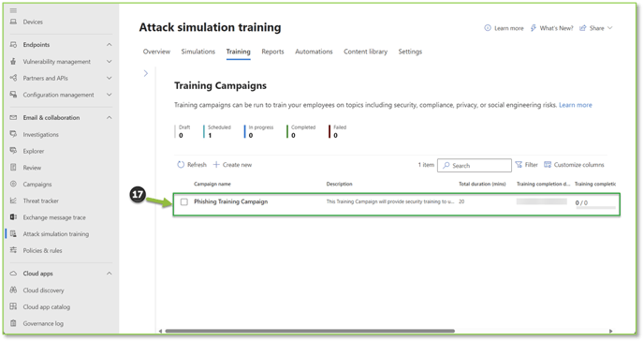
Task: Open the Share dropdown arrow
Action: [610, 28]
